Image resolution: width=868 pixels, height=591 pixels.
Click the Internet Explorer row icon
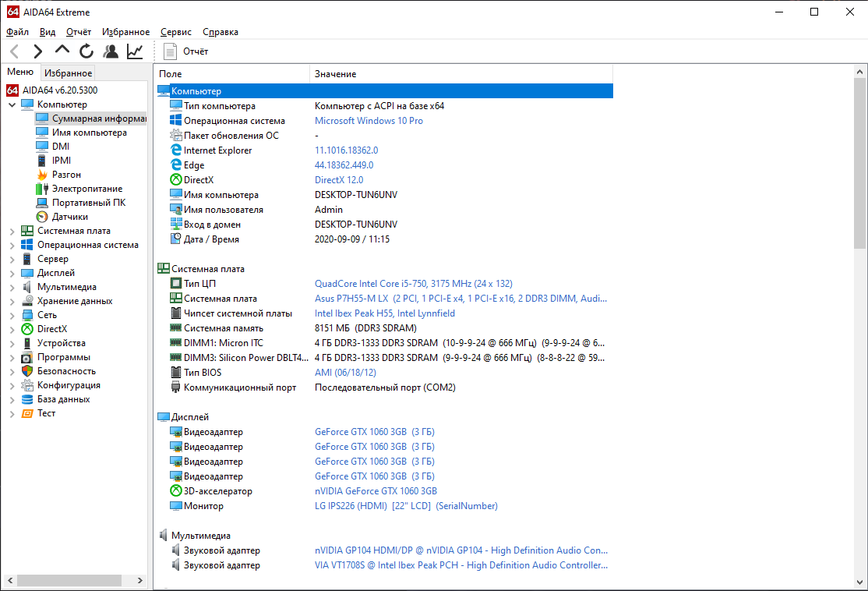click(x=175, y=150)
